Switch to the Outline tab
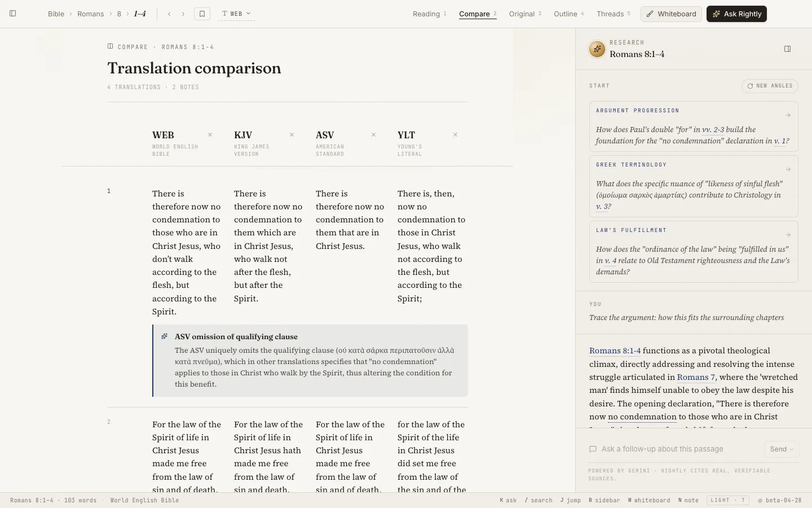 point(569,14)
